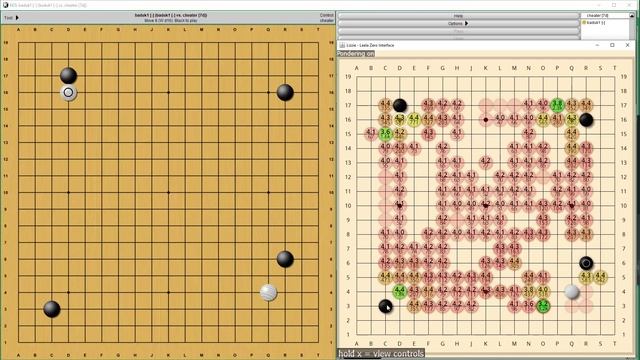
Task: Select green 3.2 candidate at O3 in Lizzie
Action: point(543,306)
